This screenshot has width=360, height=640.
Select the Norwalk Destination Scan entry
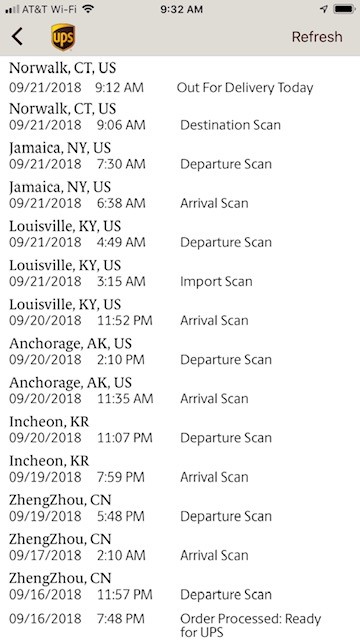[180, 117]
